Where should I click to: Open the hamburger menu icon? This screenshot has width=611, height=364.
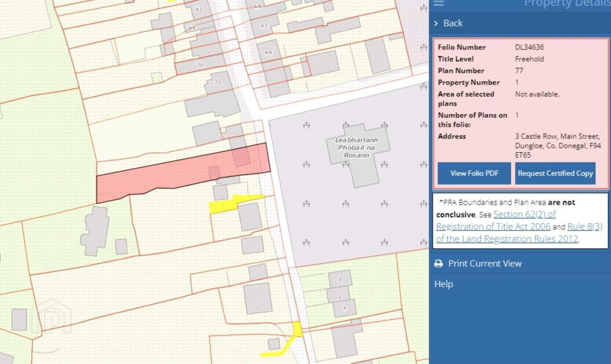[438, 3]
